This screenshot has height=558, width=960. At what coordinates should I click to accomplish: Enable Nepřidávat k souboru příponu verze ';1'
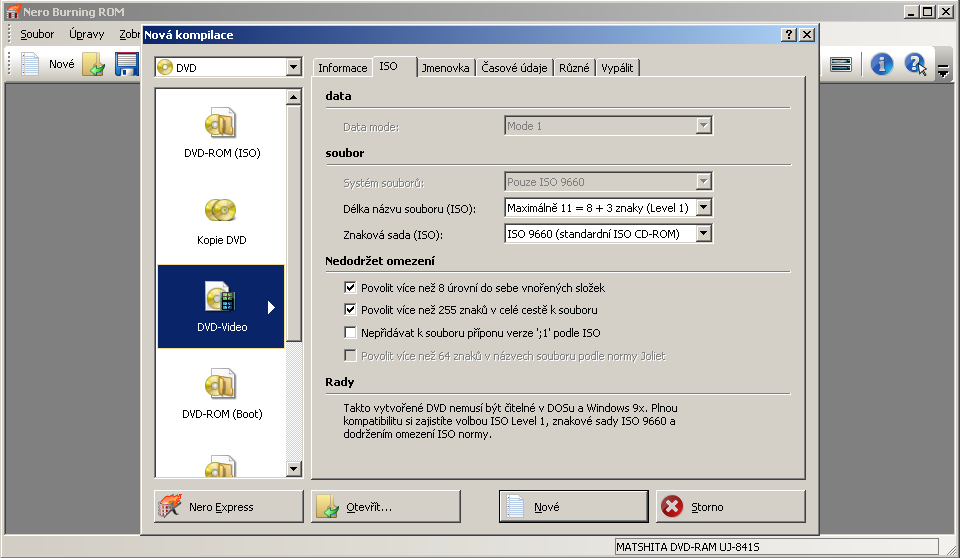pyautogui.click(x=350, y=333)
